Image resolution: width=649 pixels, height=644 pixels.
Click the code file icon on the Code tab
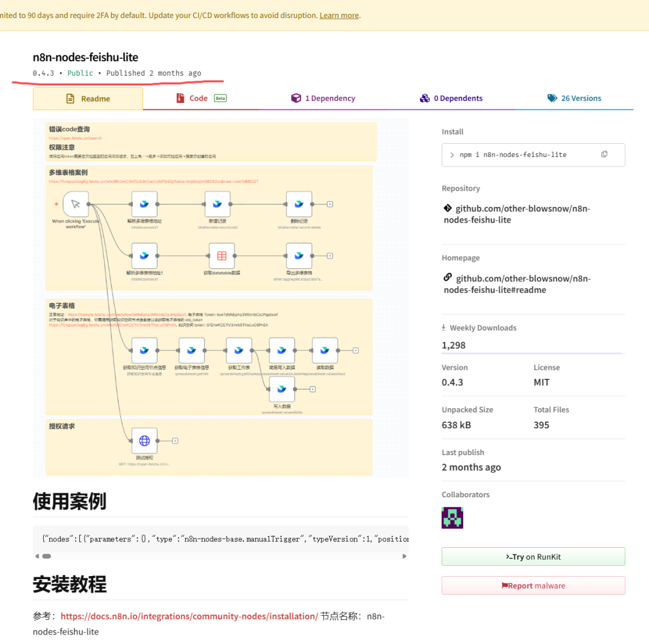click(179, 98)
